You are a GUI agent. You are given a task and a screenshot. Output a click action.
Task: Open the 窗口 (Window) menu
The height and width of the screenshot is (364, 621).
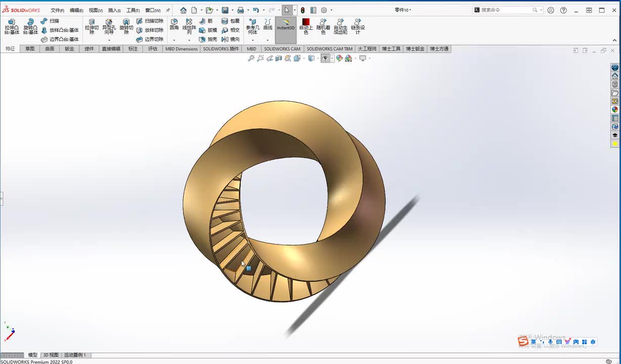pos(153,10)
